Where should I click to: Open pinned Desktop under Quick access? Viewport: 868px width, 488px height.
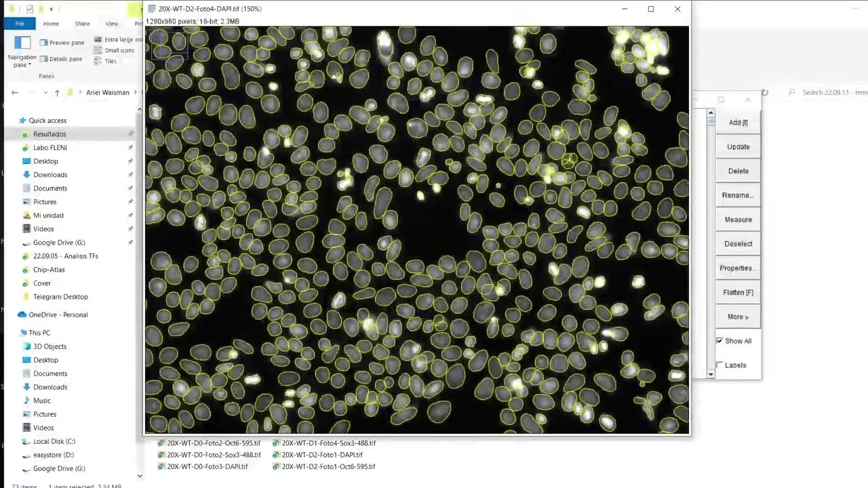[x=45, y=161]
